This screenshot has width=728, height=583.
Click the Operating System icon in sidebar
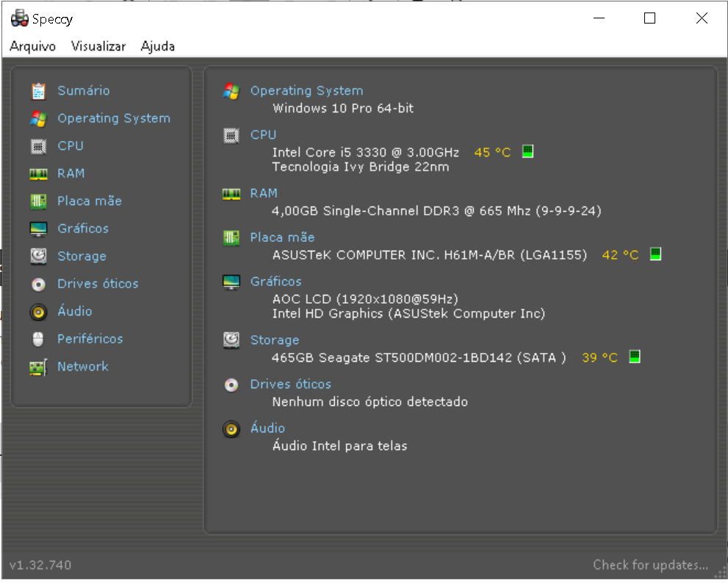[38, 118]
